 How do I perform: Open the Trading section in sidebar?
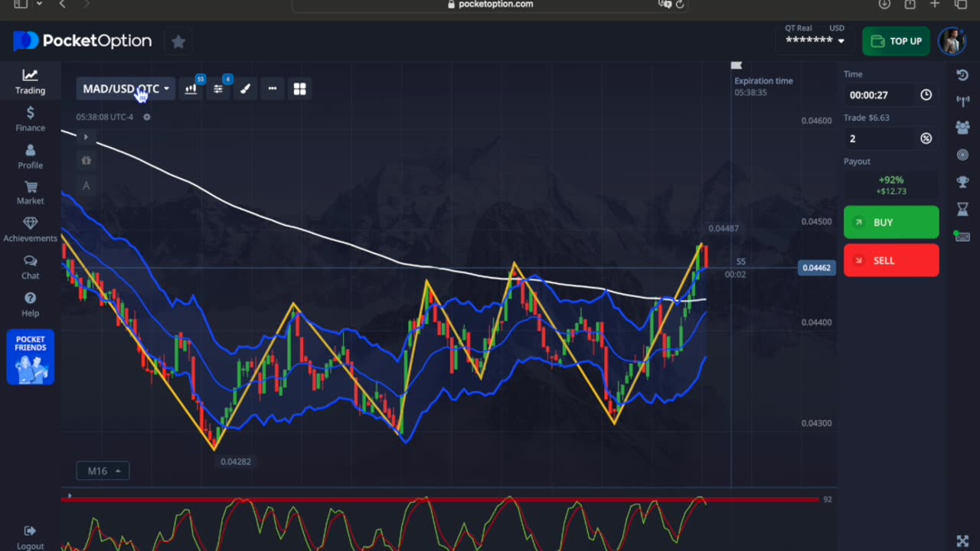pyautogui.click(x=30, y=81)
